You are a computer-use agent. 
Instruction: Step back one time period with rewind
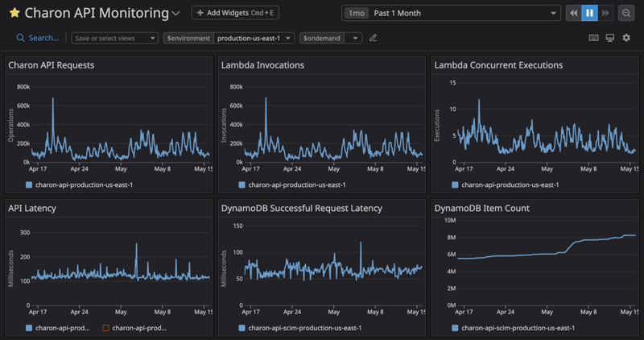[573, 13]
